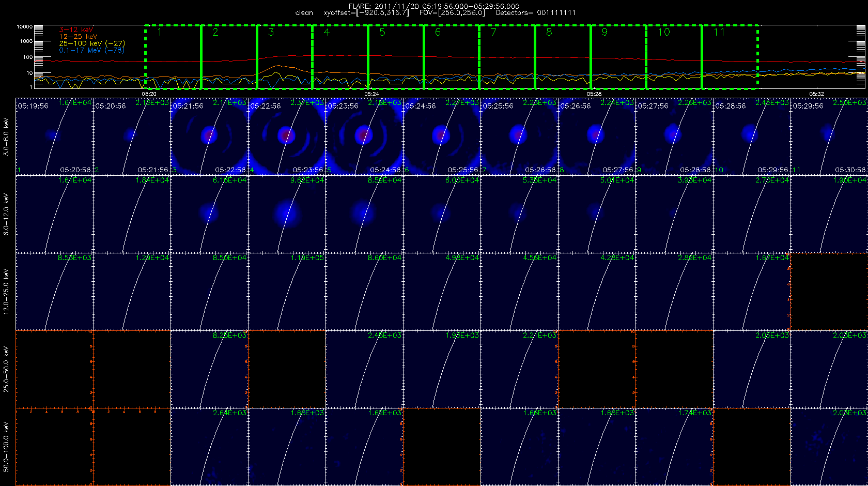The width and height of the screenshot is (868, 486).
Task: Open the 3.0-6.0 keV image starting 05:21:56
Action: point(209,136)
